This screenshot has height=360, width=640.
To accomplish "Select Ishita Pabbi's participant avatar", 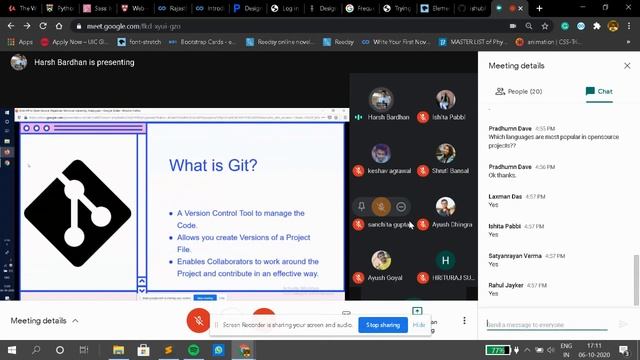I will pos(445,99).
